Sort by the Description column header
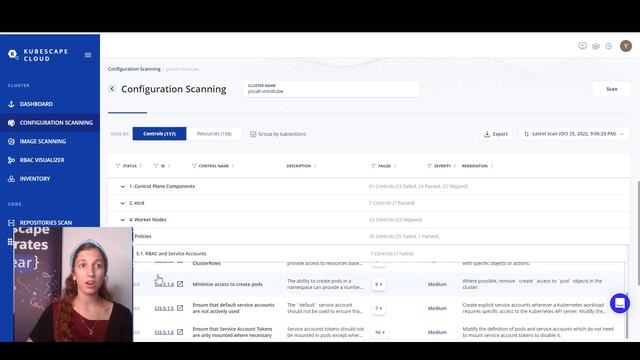This screenshot has height=360, width=640. tap(301, 166)
